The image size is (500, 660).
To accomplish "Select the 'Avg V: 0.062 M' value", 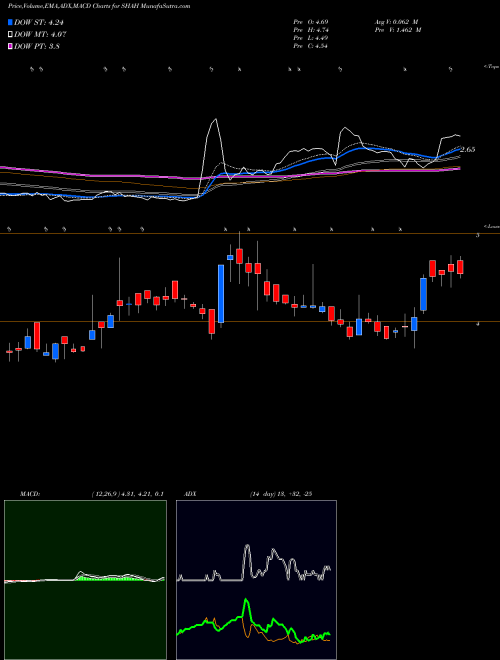I will pyautogui.click(x=395, y=22).
